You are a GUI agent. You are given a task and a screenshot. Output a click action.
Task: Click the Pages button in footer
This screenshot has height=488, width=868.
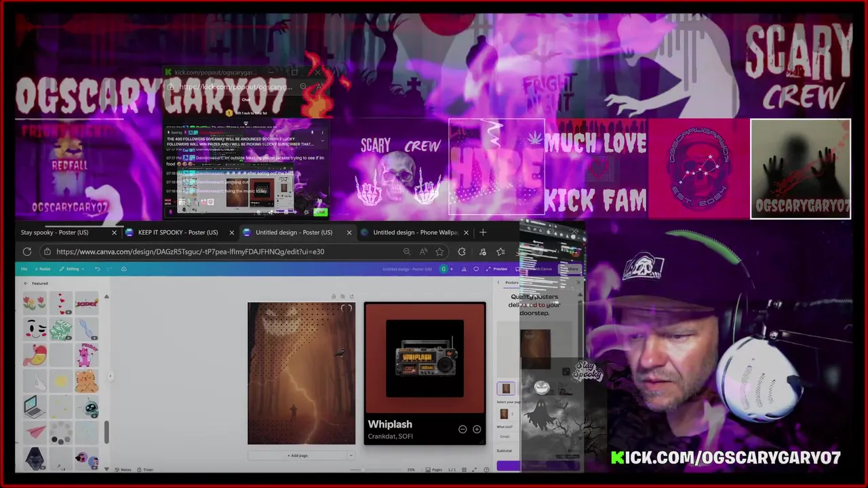coord(434,470)
